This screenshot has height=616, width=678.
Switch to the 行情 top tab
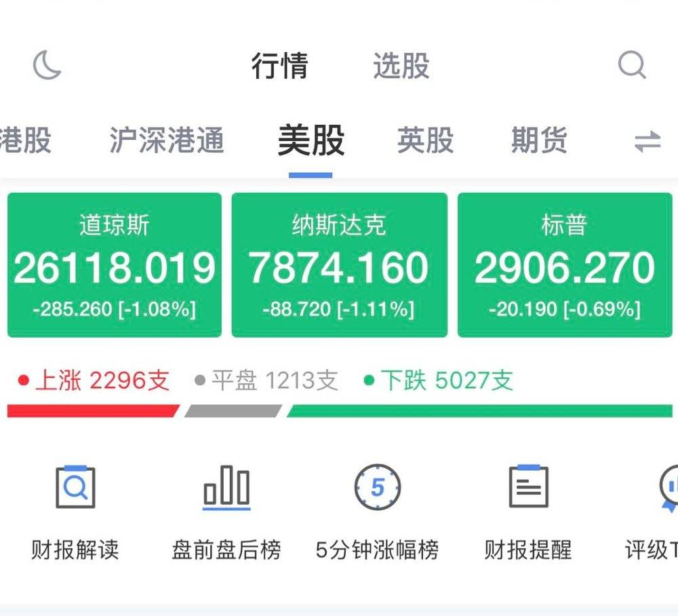(280, 66)
